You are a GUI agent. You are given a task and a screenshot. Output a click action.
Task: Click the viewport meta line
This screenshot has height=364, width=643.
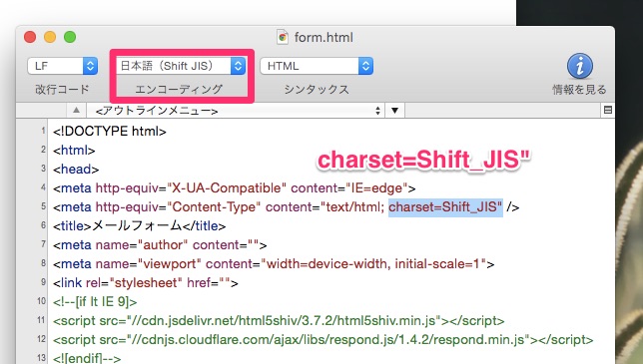tap(274, 263)
